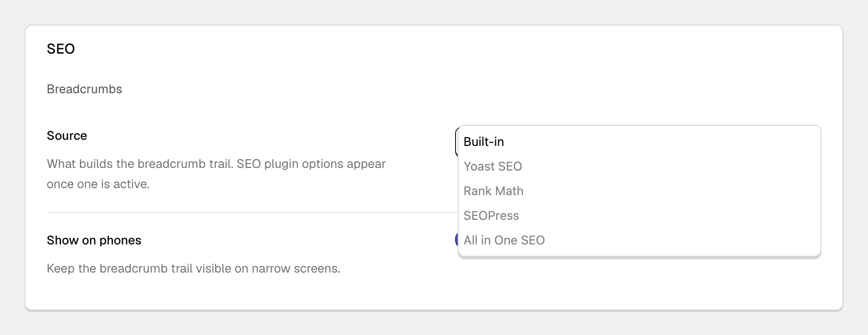This screenshot has width=868, height=335.
Task: Click the SEO section title
Action: [x=61, y=49]
